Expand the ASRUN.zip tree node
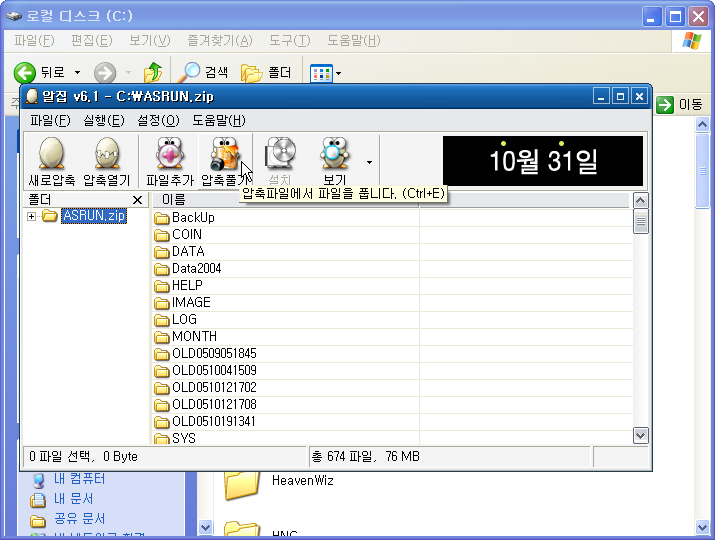This screenshot has height=540, width=715. 31,216
